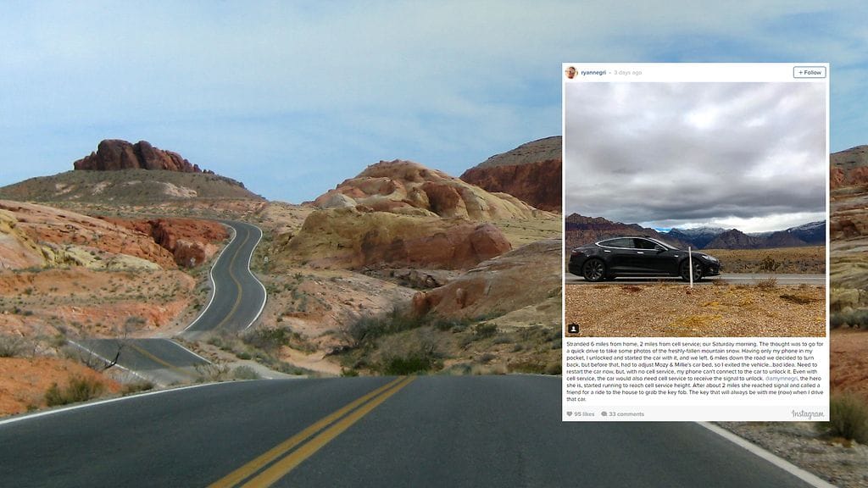Click the dark red rock formation on hilltop
Screen dimensions: 868x488
137,156
